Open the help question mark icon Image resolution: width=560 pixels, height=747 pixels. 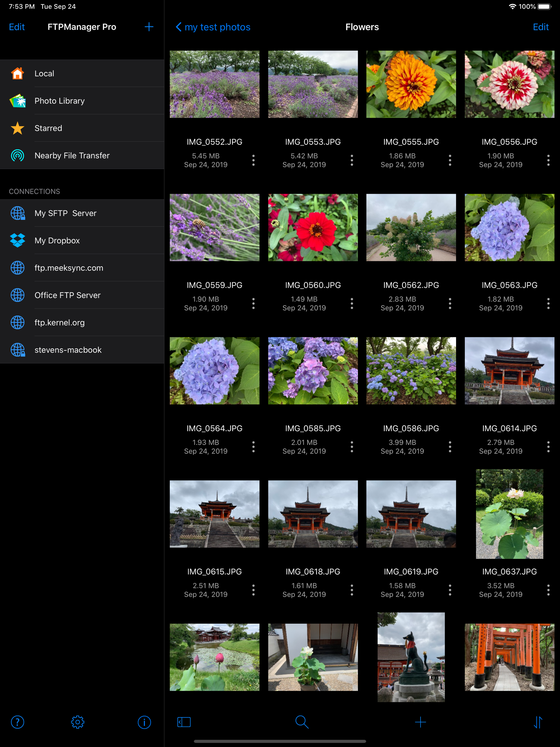tap(18, 722)
